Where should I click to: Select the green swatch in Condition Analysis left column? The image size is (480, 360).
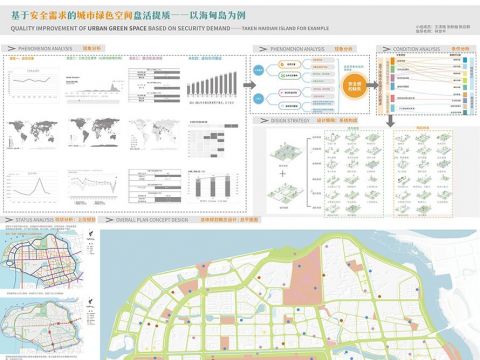[x=392, y=69]
